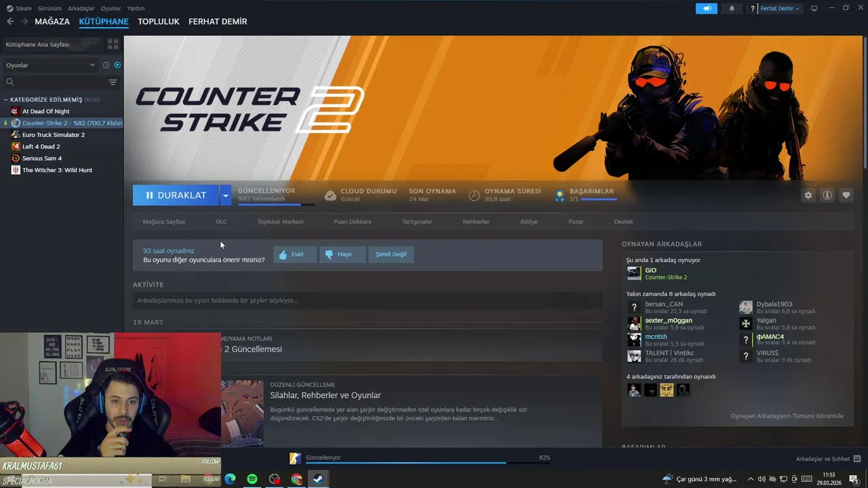The image size is (868, 488).
Task: Go to the Topluluk tab
Action: tap(158, 22)
